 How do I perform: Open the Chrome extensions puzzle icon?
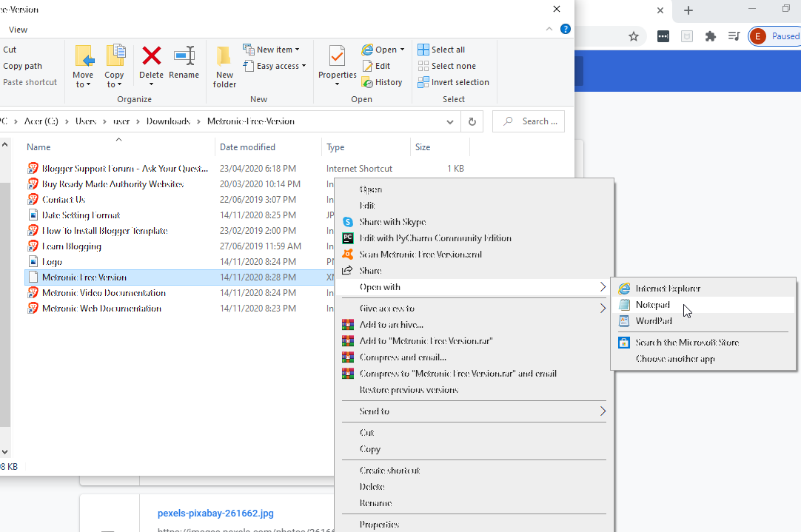(710, 36)
